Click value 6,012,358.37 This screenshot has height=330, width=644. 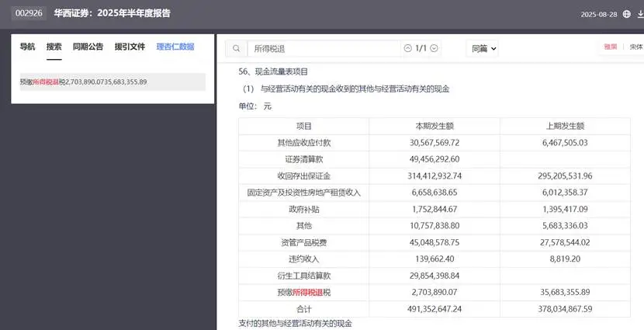(565, 193)
